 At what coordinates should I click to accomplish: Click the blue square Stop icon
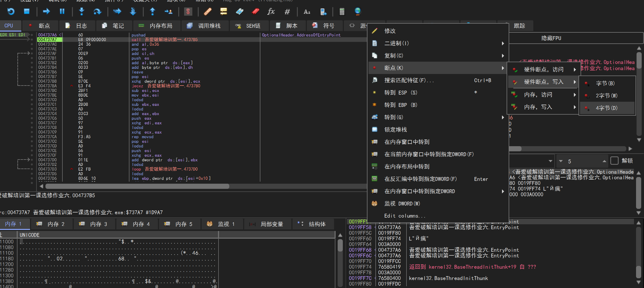tap(27, 11)
